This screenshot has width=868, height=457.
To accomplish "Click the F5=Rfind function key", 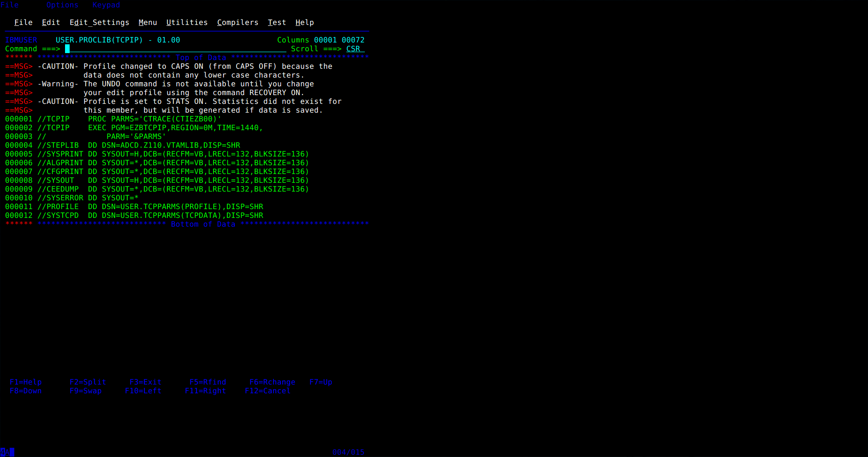I will (x=208, y=382).
